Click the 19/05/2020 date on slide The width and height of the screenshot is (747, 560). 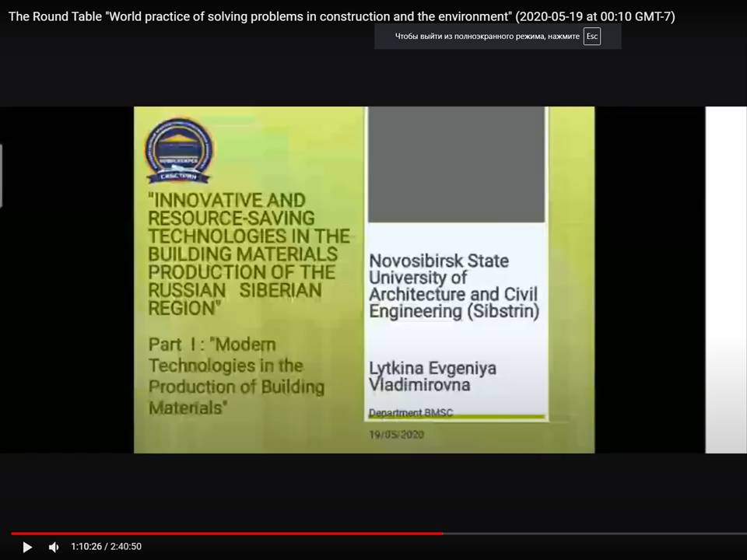tap(396, 434)
